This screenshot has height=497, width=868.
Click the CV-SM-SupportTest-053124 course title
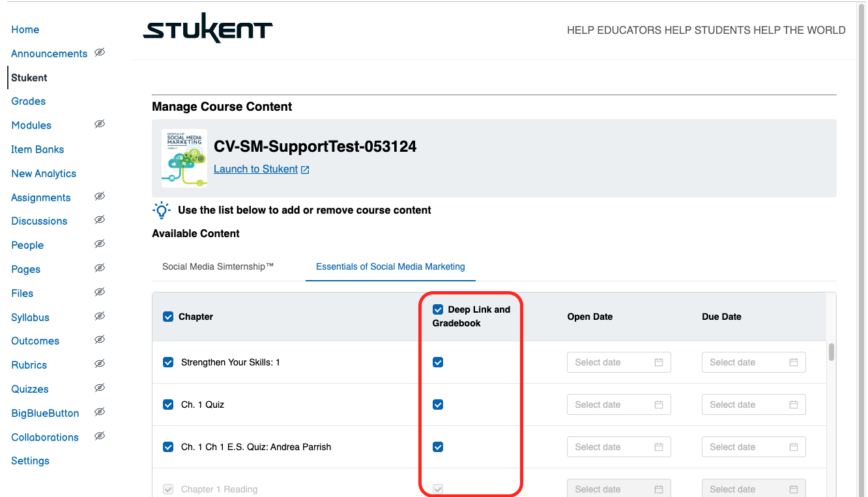315,147
